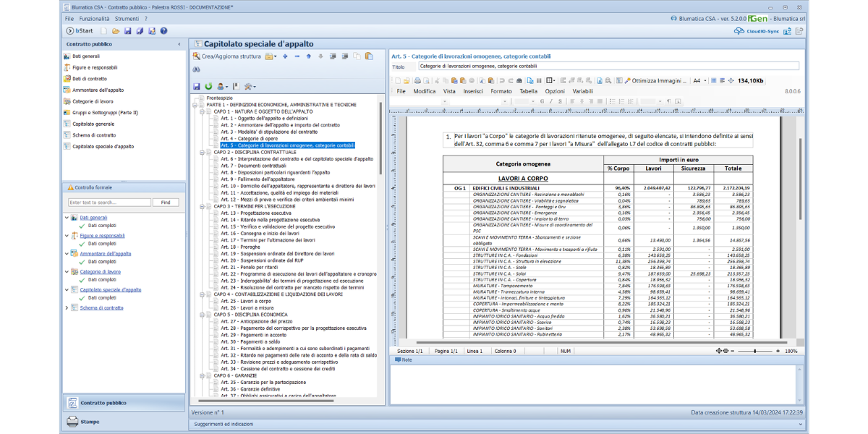Open the help question mark icon
Viewport: 868px width, 434px height.
tap(164, 31)
